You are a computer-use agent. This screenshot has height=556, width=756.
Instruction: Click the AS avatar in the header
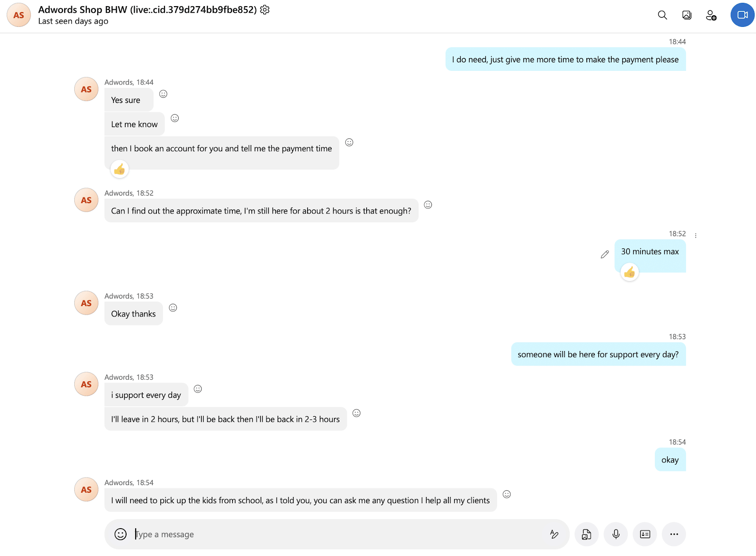(19, 15)
